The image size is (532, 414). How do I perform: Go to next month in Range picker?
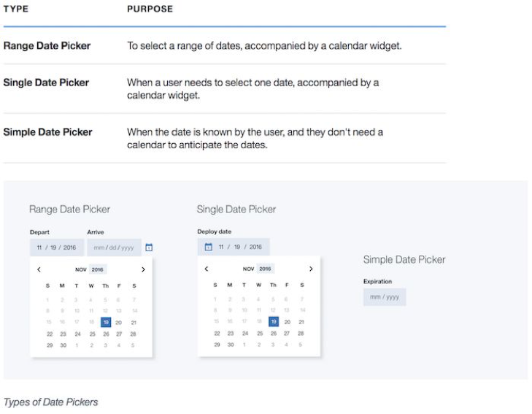tap(143, 269)
